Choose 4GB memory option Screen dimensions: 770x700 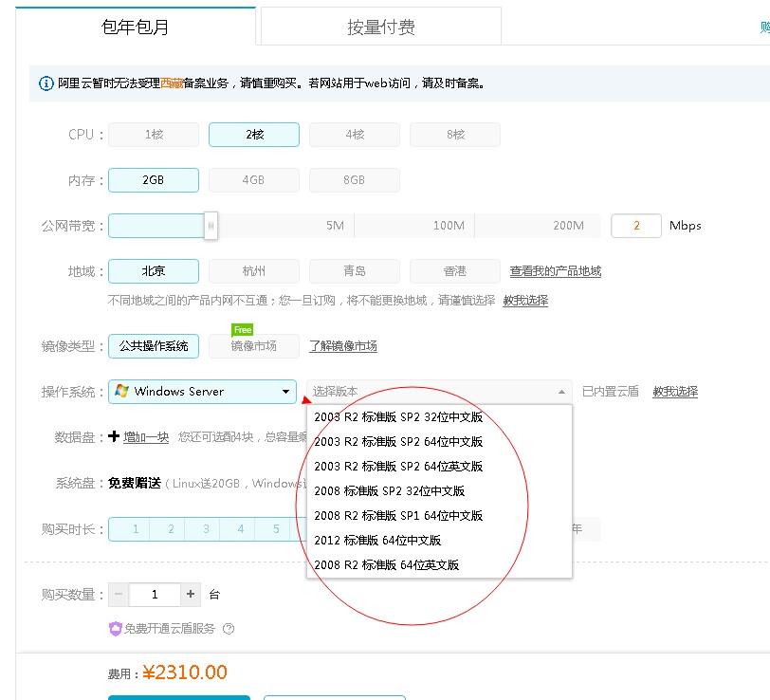254,180
